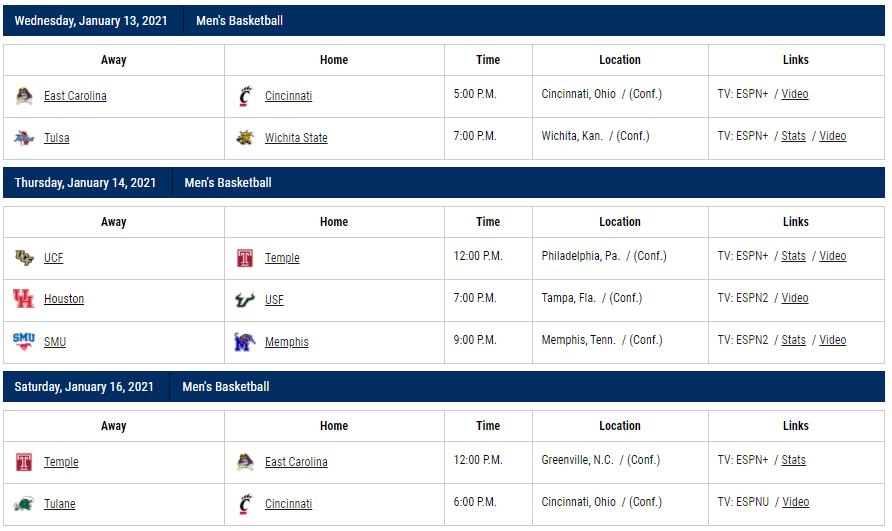
Task: Open Stats for Temple at East Carolina
Action: [794, 460]
